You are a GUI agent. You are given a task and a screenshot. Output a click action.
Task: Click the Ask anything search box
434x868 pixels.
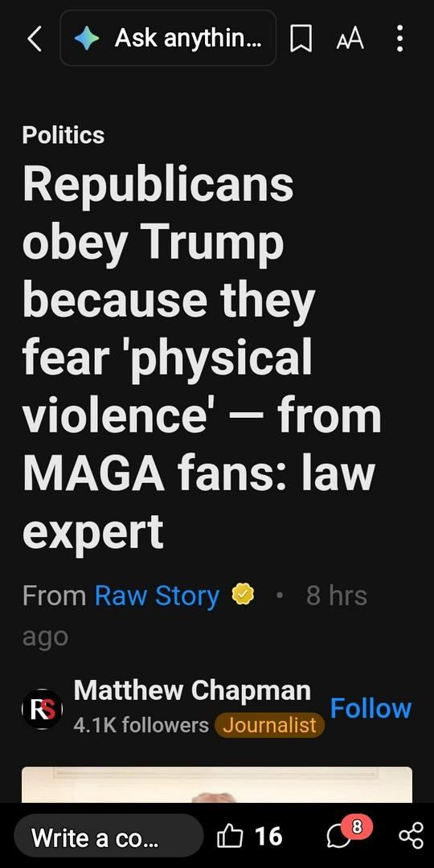(x=168, y=39)
